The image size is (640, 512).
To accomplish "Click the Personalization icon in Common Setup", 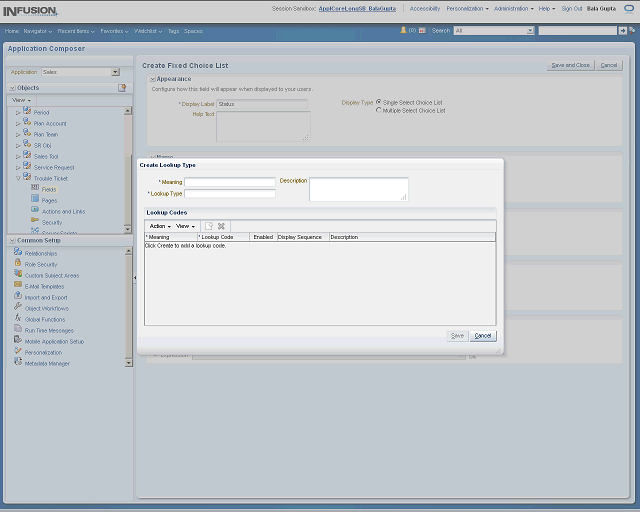I will (x=18, y=351).
